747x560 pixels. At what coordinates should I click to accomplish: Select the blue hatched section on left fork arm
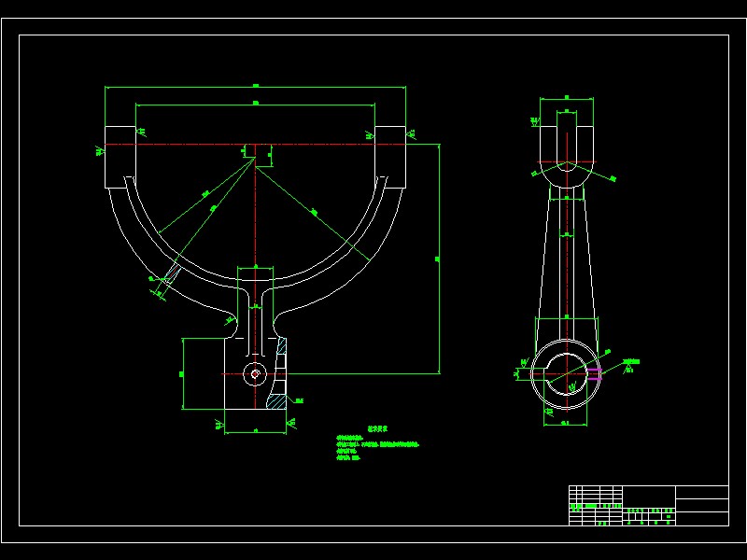point(172,274)
